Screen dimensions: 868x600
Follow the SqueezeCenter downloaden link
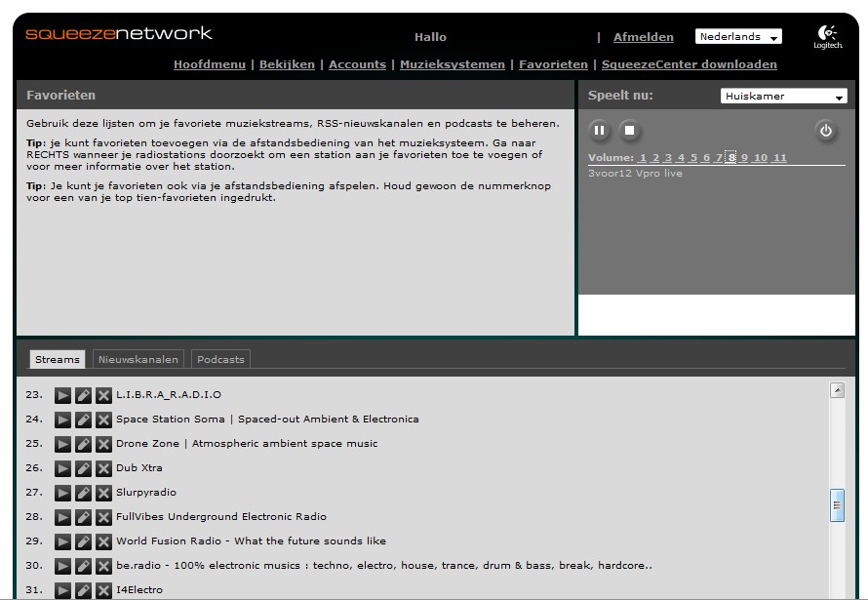(x=690, y=64)
